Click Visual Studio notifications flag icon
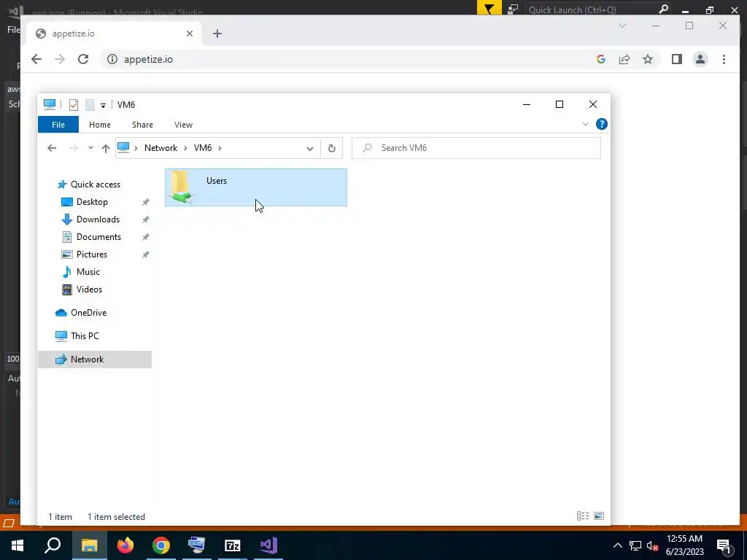The width and height of the screenshot is (747, 560). coord(489,9)
